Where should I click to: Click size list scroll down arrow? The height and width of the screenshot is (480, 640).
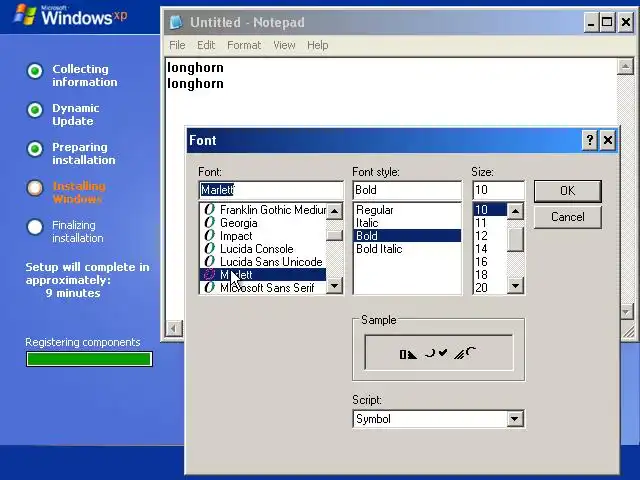516,285
